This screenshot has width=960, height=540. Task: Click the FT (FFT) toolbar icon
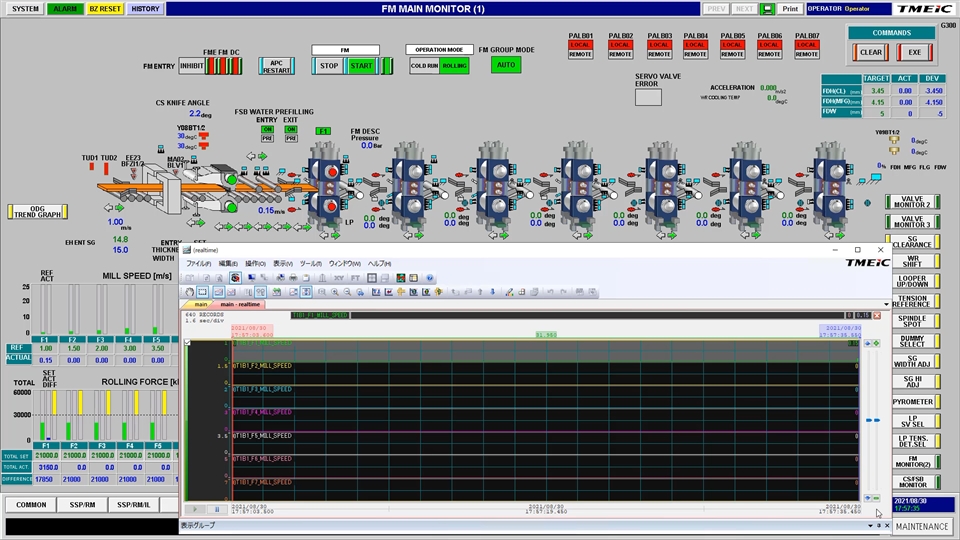(354, 278)
